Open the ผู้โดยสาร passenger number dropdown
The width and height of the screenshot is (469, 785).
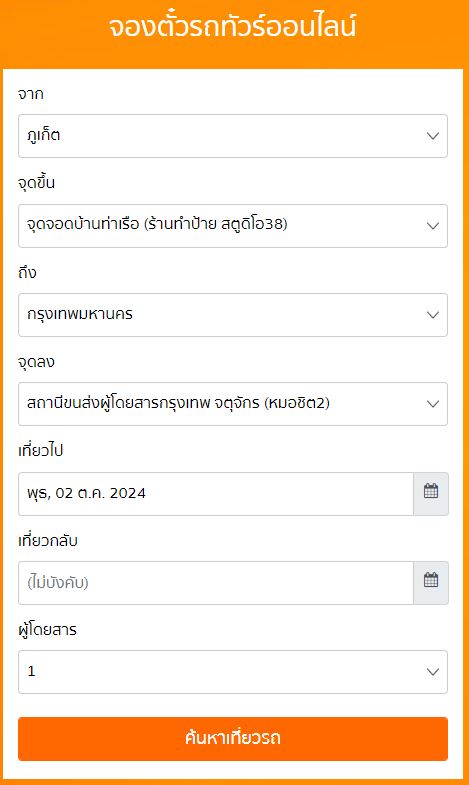[233, 672]
